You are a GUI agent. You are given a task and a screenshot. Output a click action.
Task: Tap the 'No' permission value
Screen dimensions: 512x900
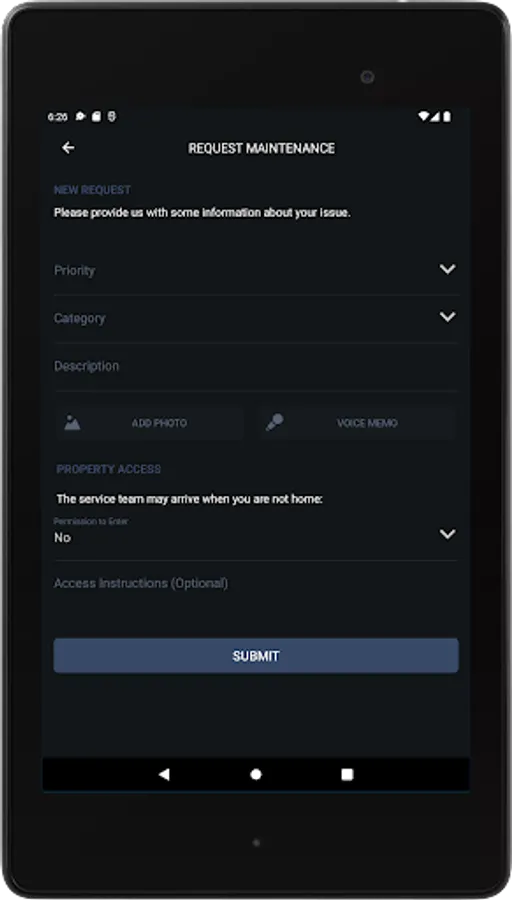(63, 538)
